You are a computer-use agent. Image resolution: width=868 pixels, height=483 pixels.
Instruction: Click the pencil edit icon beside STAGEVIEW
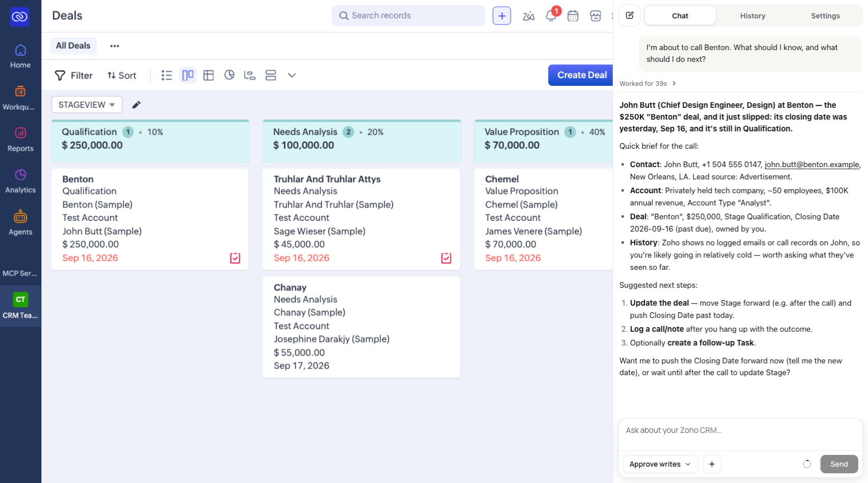click(x=136, y=105)
